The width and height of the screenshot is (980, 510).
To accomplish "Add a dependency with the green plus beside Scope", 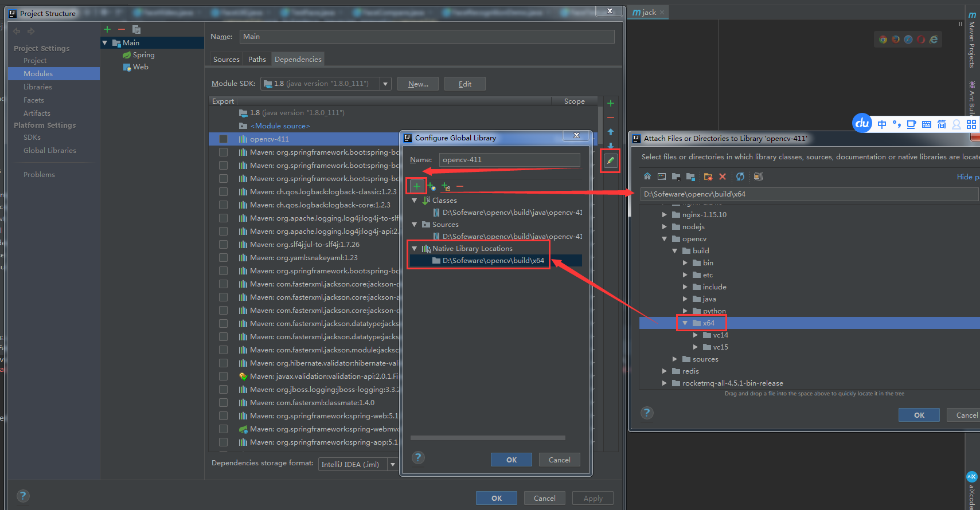I will [x=611, y=103].
